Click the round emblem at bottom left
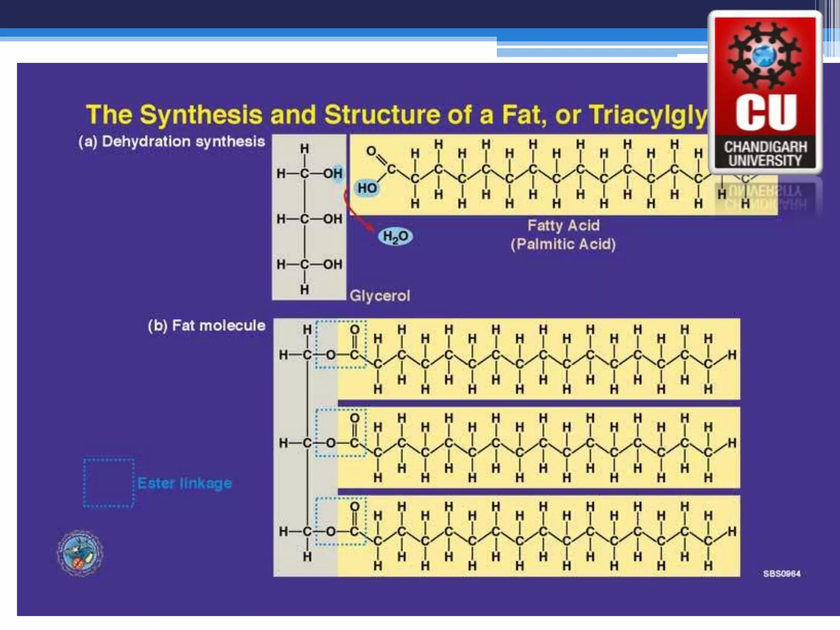Screen dimensions: 840x630 coord(80,553)
